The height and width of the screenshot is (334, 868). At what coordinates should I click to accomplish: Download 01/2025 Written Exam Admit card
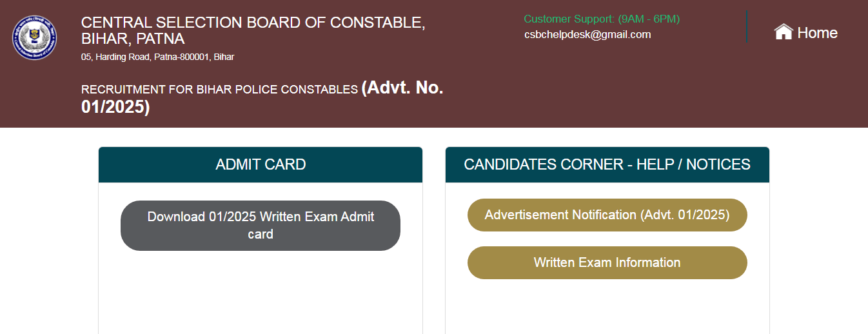point(261,226)
